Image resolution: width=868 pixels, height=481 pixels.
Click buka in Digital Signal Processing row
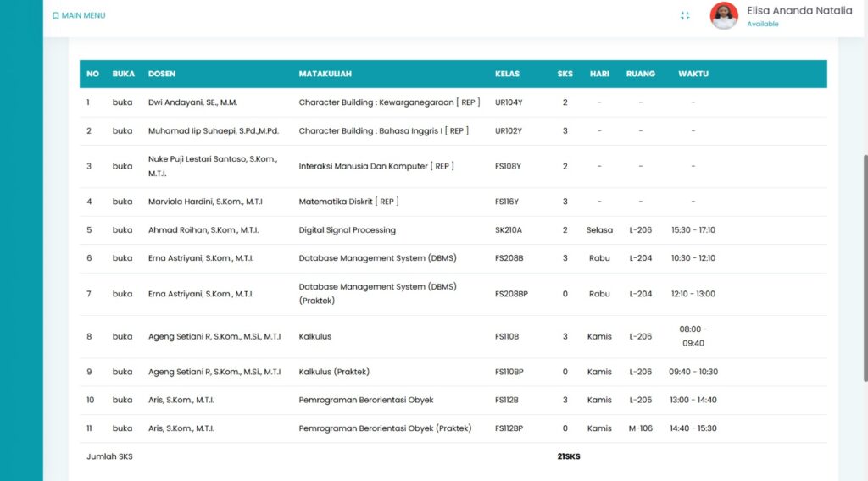(122, 230)
